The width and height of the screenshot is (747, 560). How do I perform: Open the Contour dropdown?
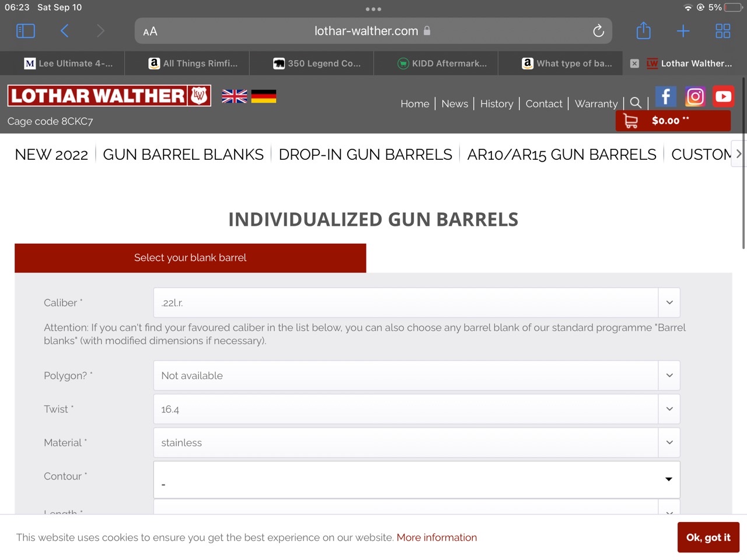(416, 480)
